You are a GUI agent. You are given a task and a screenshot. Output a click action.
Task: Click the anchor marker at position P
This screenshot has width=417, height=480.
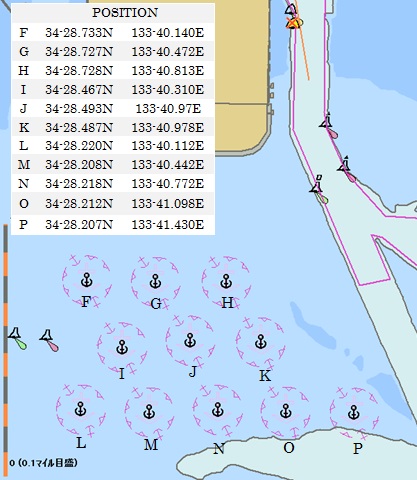pos(354,412)
